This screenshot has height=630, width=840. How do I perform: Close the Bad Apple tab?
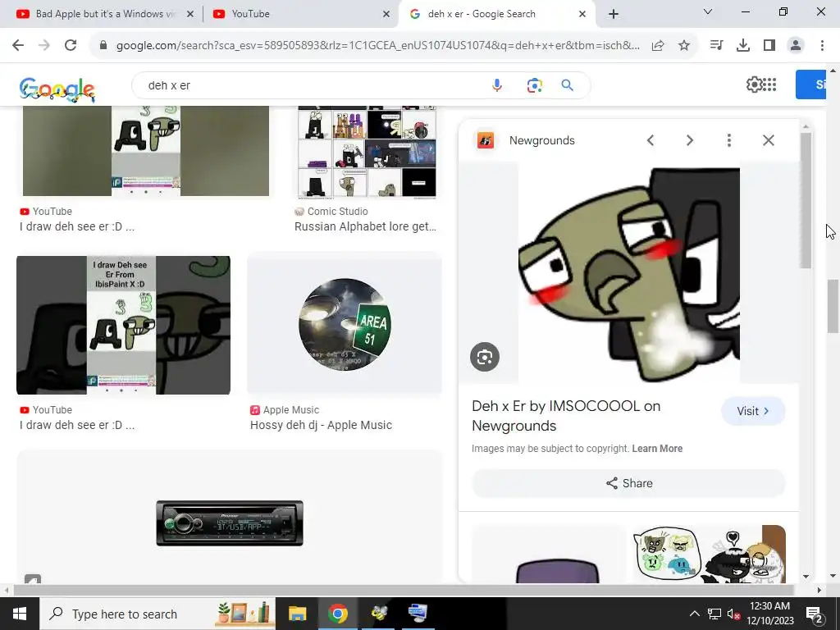pos(190,14)
